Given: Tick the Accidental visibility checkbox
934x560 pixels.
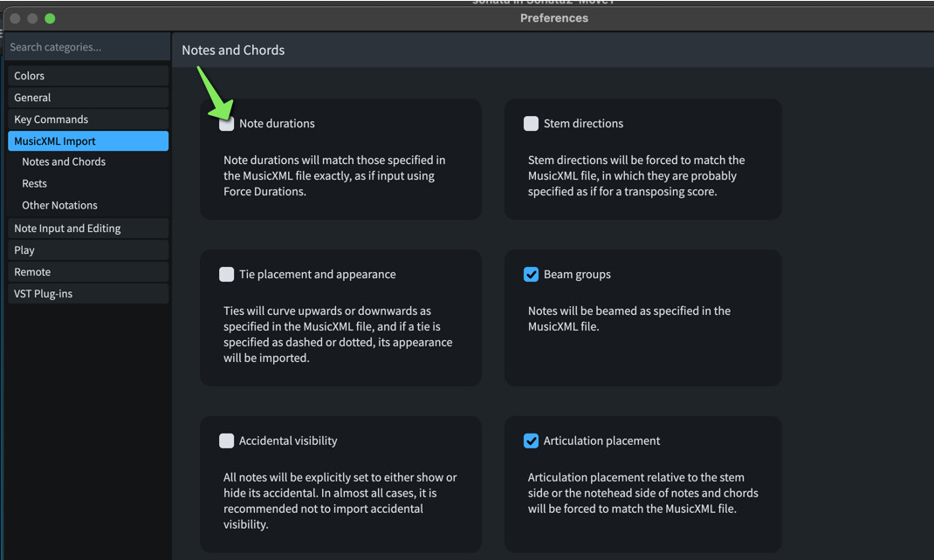Looking at the screenshot, I should (x=226, y=441).
